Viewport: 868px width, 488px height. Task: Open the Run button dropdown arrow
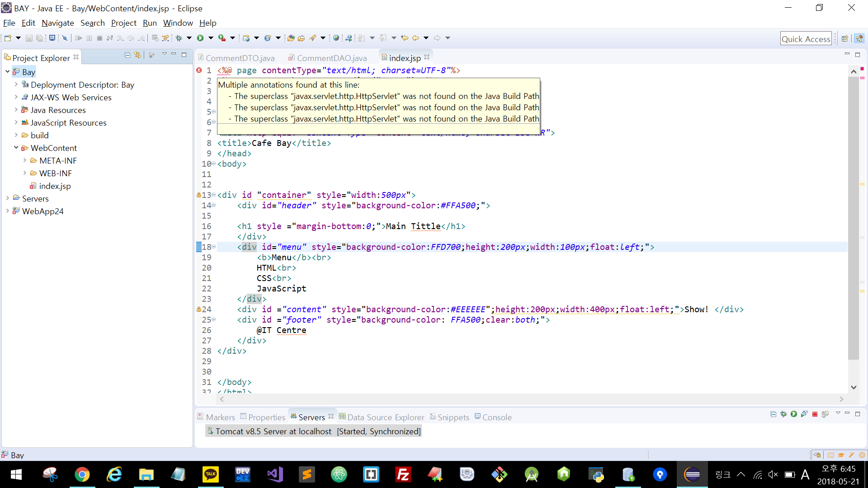(211, 38)
